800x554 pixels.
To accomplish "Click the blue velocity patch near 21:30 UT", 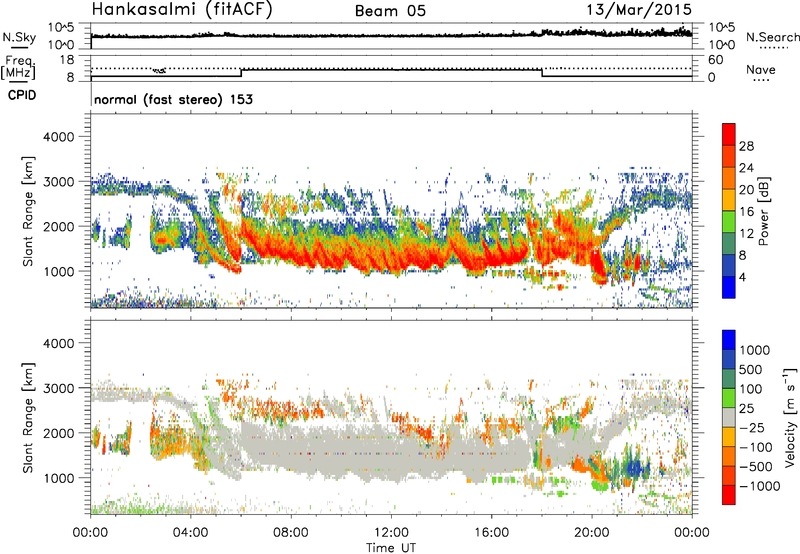I will click(x=636, y=468).
